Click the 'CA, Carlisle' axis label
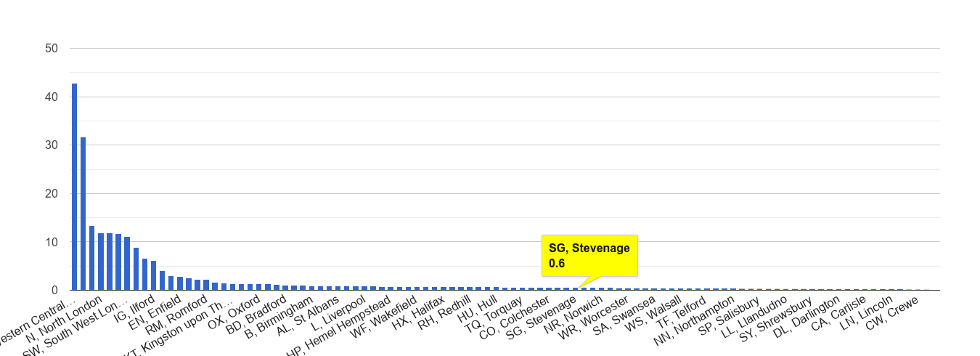This screenshot has width=980, height=356. point(839,313)
